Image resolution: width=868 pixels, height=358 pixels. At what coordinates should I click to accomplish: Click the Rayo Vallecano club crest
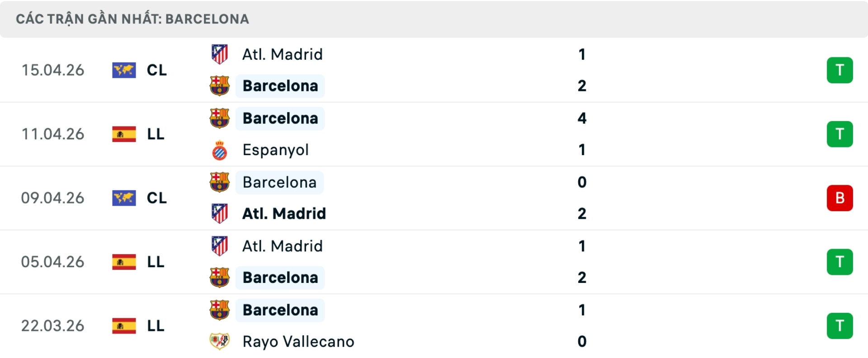pyautogui.click(x=220, y=341)
